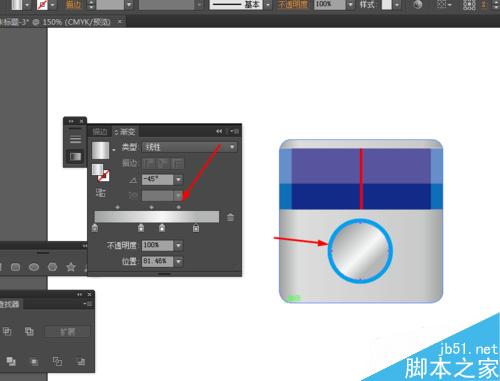Select apply gradient within stroke button
Viewport: 500px width, 381px height.
pos(149,163)
